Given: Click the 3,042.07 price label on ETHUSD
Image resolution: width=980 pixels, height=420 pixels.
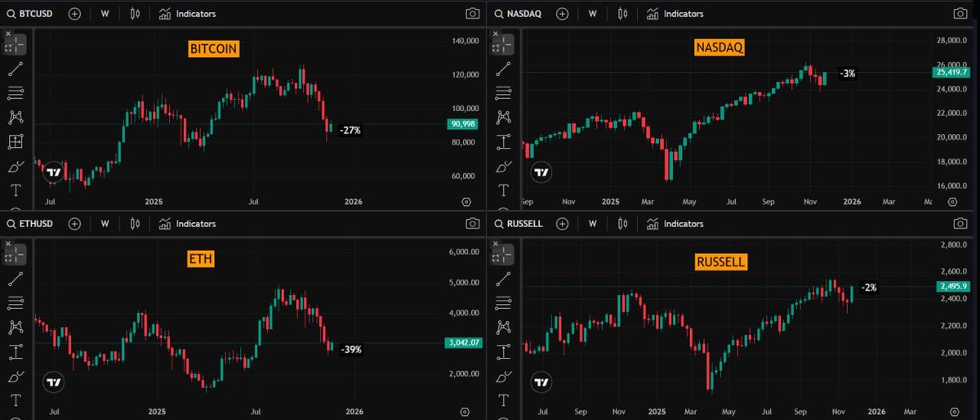Looking at the screenshot, I should [x=465, y=343].
